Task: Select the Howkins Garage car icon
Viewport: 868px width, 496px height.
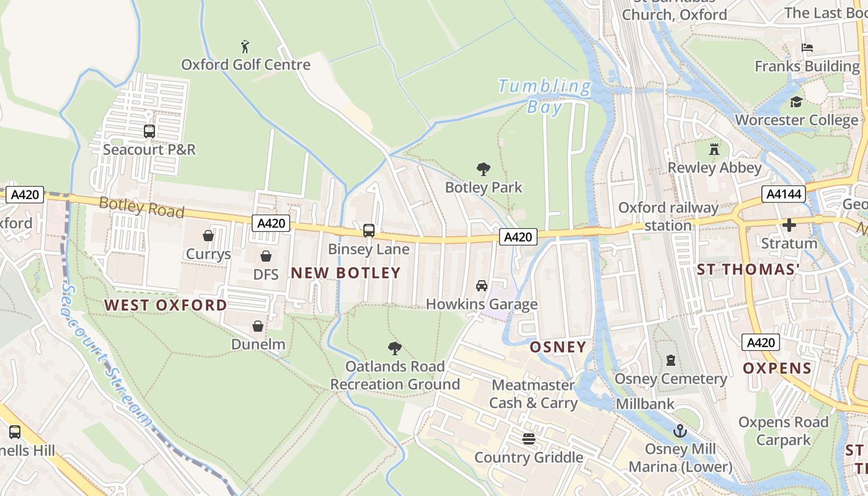Action: [482, 286]
